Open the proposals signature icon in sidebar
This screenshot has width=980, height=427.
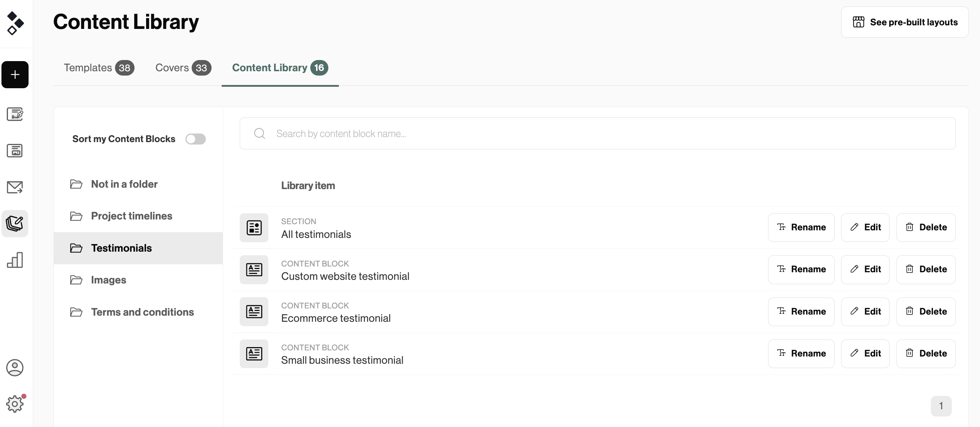click(x=15, y=114)
